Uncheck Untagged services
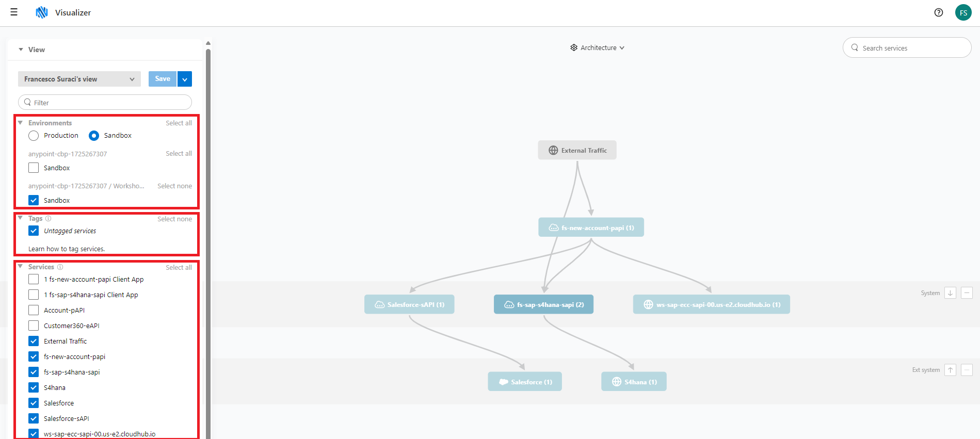The width and height of the screenshot is (980, 439). [34, 231]
